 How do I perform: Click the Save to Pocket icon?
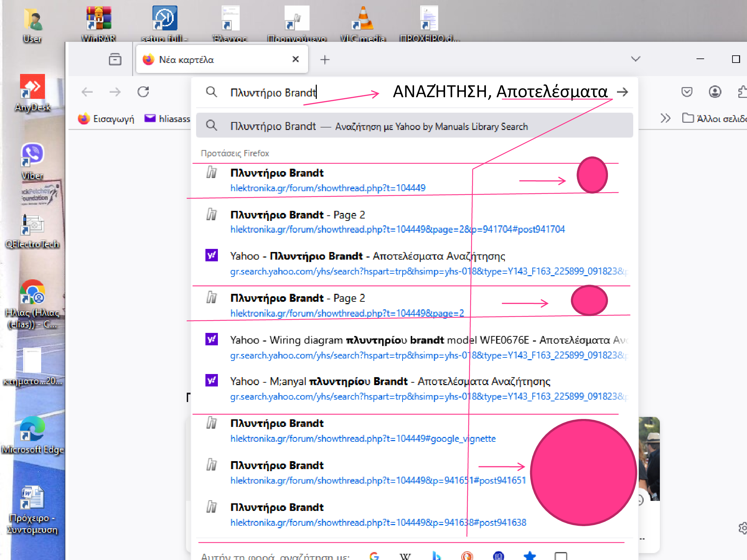click(x=687, y=92)
